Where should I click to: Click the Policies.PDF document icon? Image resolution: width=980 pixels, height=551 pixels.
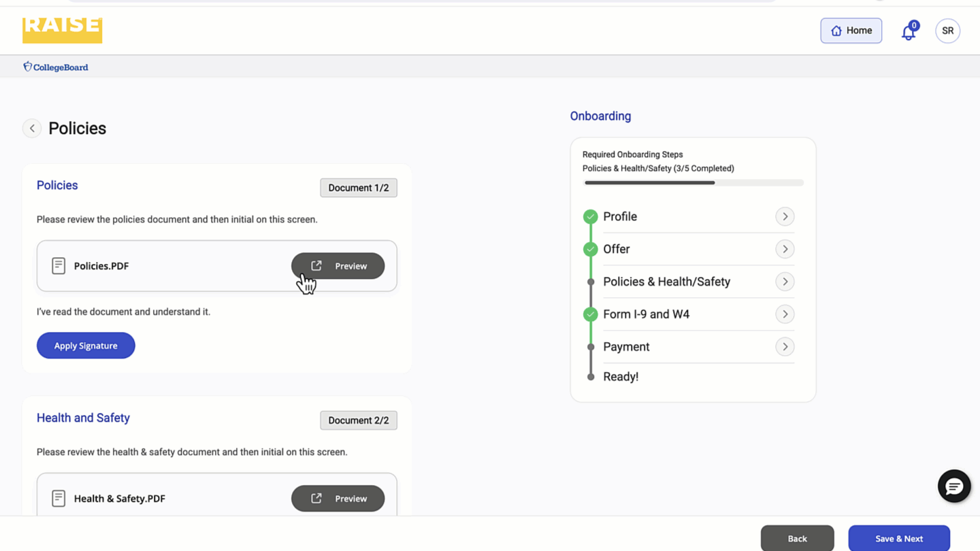click(59, 266)
